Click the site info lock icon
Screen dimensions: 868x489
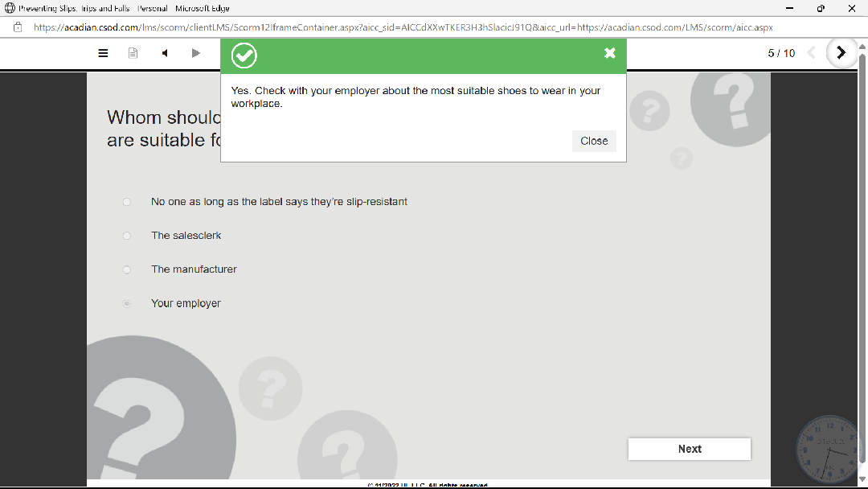tap(18, 27)
